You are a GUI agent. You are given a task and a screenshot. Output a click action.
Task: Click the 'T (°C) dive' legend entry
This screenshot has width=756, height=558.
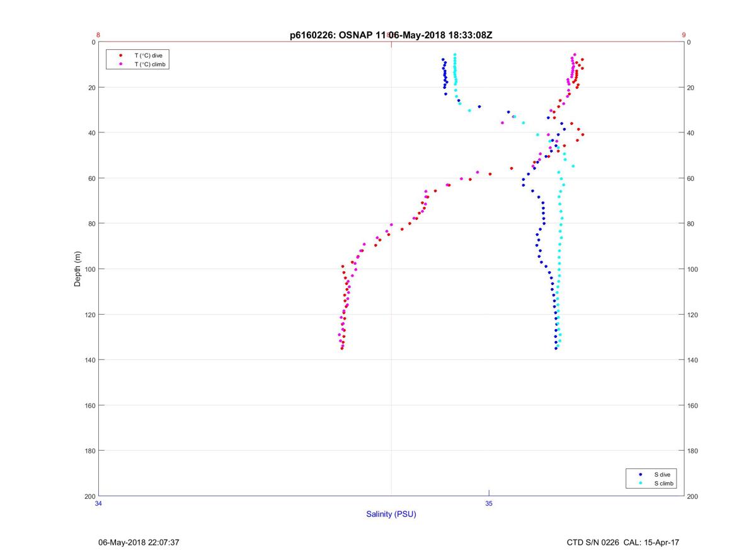(x=148, y=55)
